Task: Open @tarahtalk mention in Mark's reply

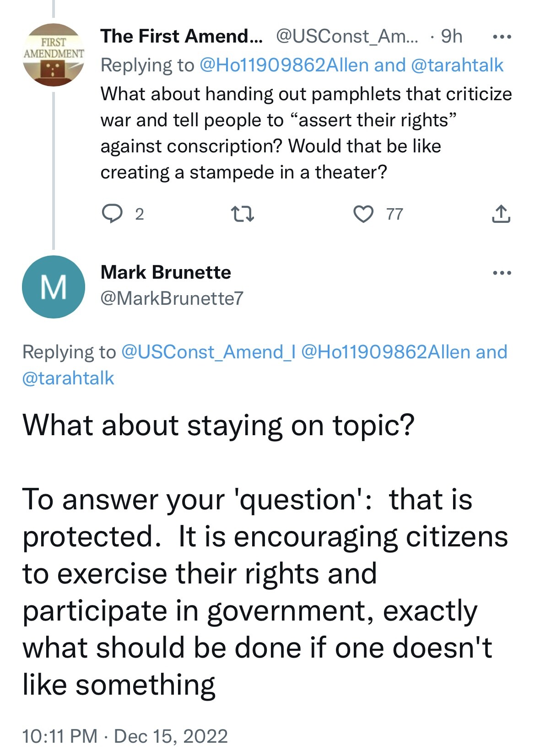Action: tap(68, 378)
